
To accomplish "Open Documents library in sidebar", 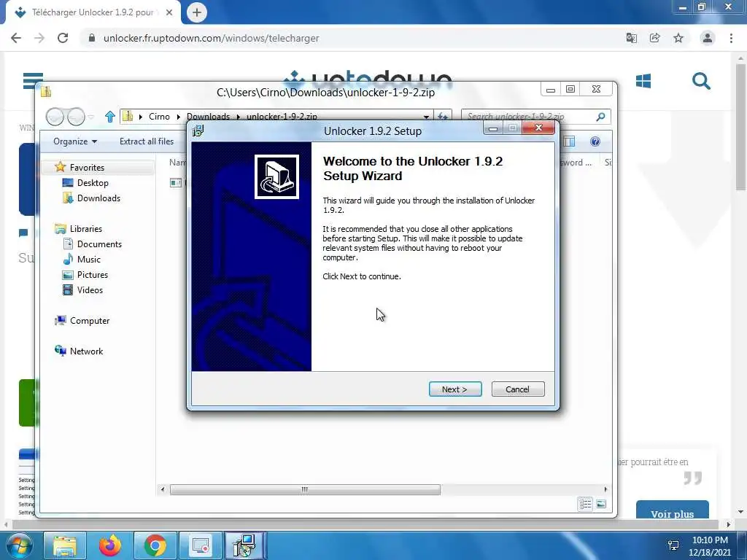I will coord(99,244).
